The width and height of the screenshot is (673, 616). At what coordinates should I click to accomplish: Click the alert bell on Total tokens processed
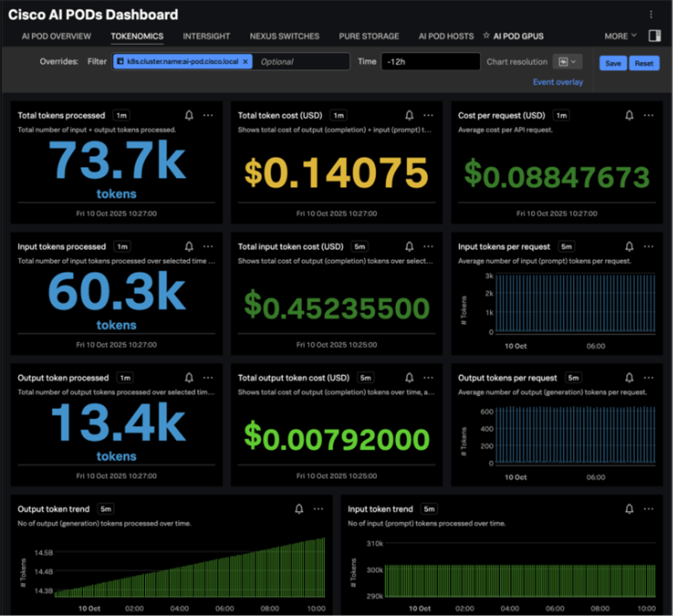[189, 115]
